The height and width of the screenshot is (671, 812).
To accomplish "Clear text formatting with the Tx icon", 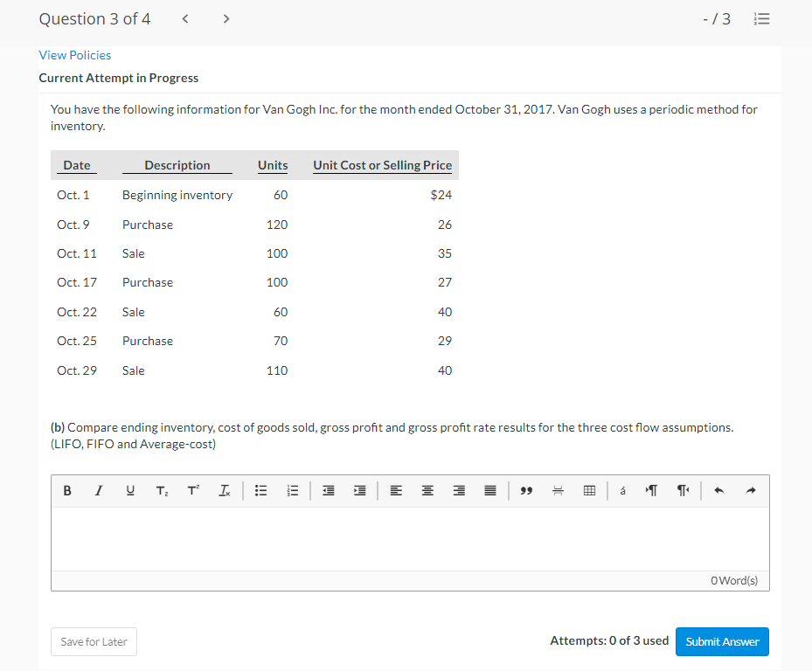I will pos(225,490).
